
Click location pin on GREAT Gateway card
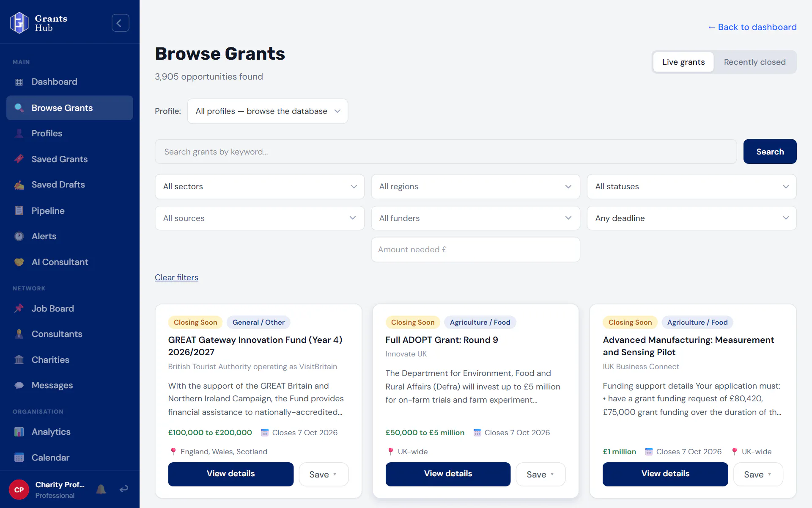173,452
